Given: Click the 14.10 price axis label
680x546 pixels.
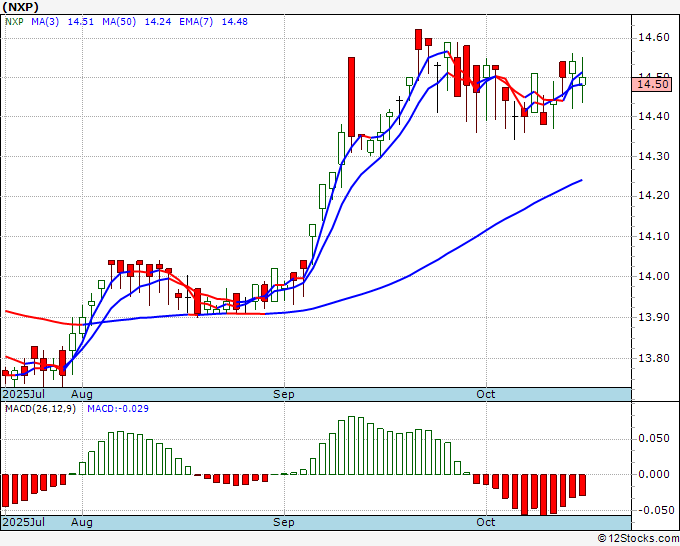Looking at the screenshot, I should point(654,236).
